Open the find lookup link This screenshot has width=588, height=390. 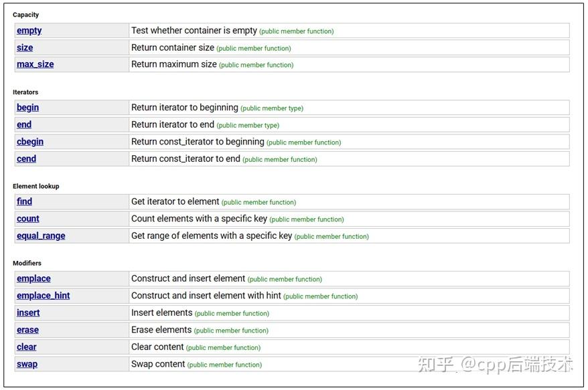[x=24, y=201]
